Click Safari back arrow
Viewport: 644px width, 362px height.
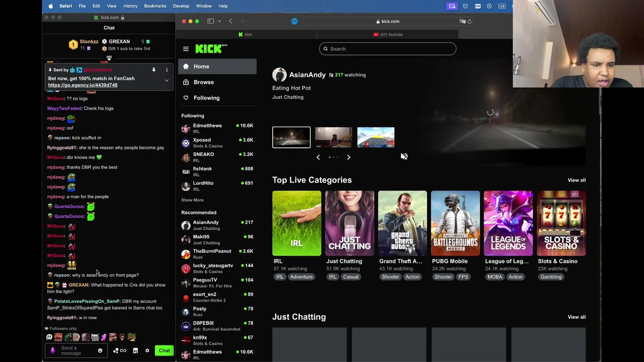point(230,21)
